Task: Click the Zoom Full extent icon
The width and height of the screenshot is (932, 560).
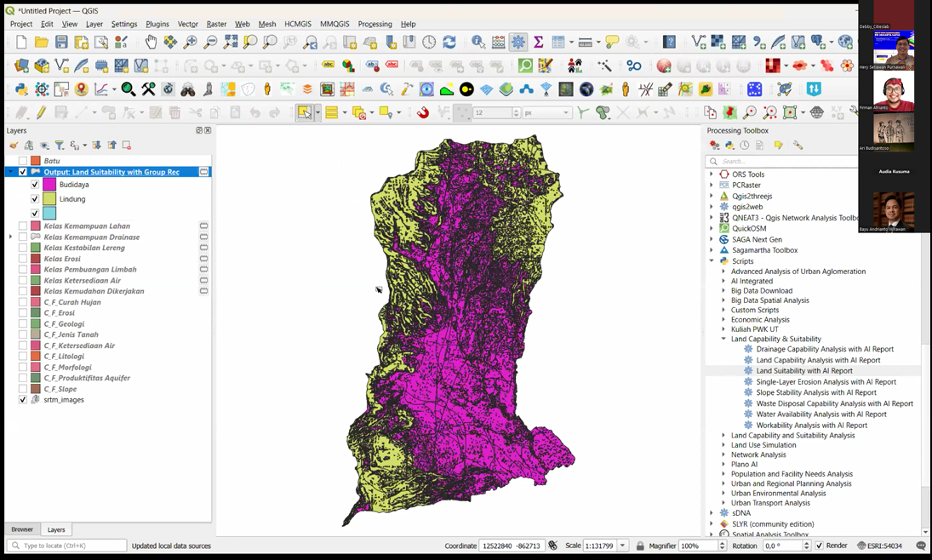Action: (x=230, y=42)
